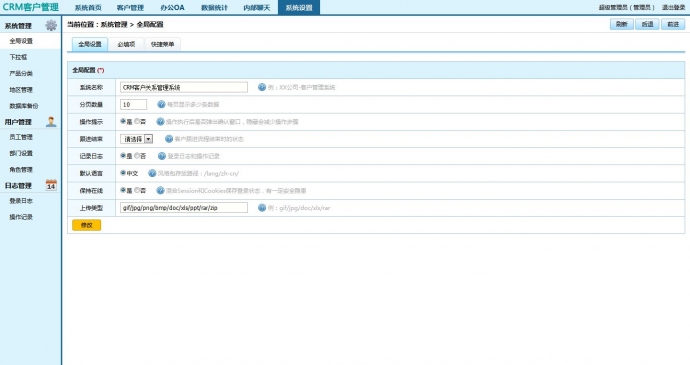
Task: Click the yellow 修改 button
Action: pos(87,225)
